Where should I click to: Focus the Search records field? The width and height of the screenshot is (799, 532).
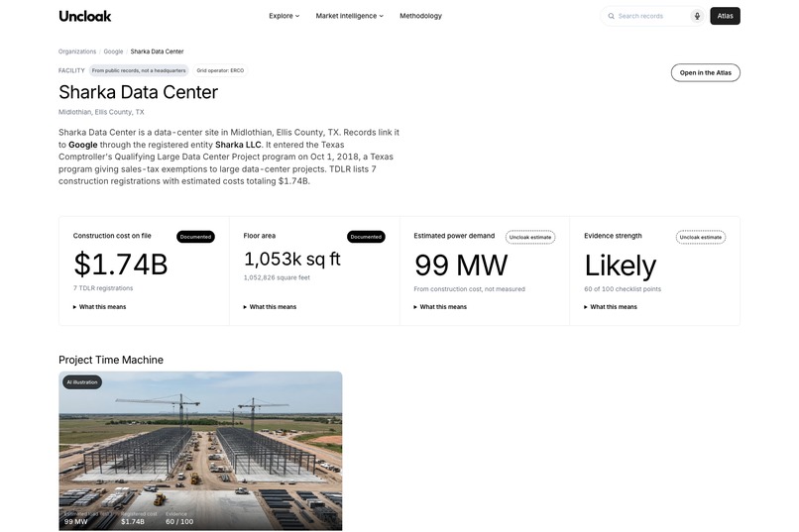pos(652,16)
